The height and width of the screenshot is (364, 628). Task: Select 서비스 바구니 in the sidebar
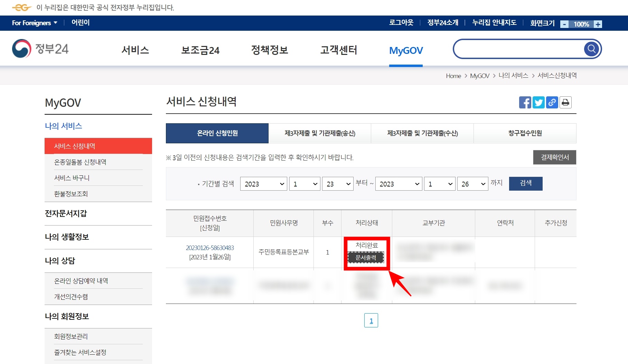pos(71,178)
